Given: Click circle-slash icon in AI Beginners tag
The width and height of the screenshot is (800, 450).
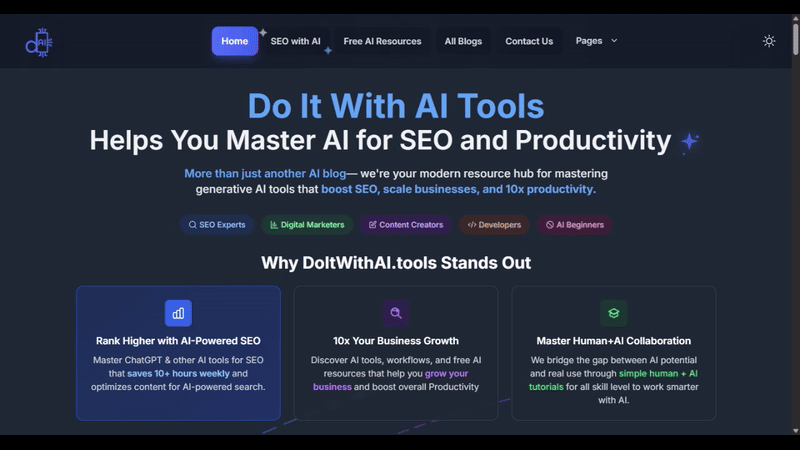Looking at the screenshot, I should (549, 224).
